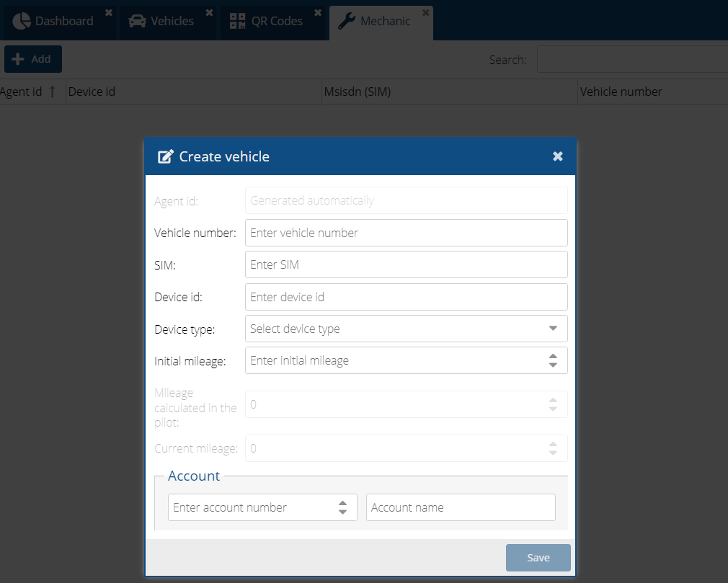This screenshot has width=728, height=583.
Task: Focus the Vehicle number input field
Action: (406, 233)
